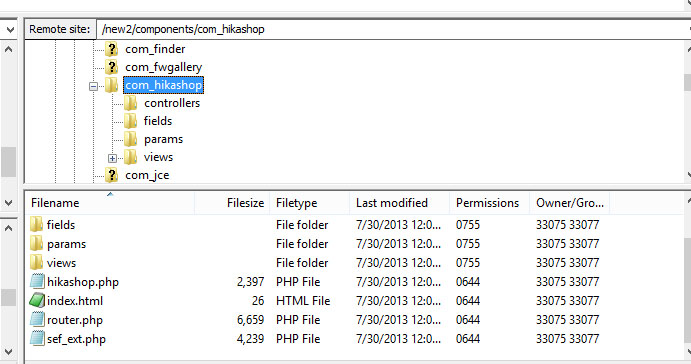Image resolution: width=691 pixels, height=364 pixels.
Task: Sort by the Filesize column header
Action: tap(232, 203)
